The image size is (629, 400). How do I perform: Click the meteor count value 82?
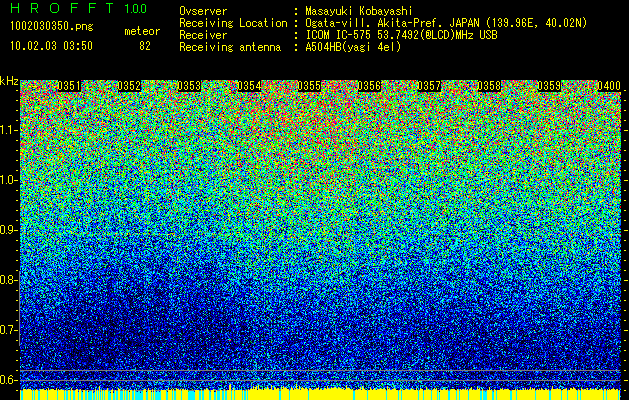coord(145,46)
